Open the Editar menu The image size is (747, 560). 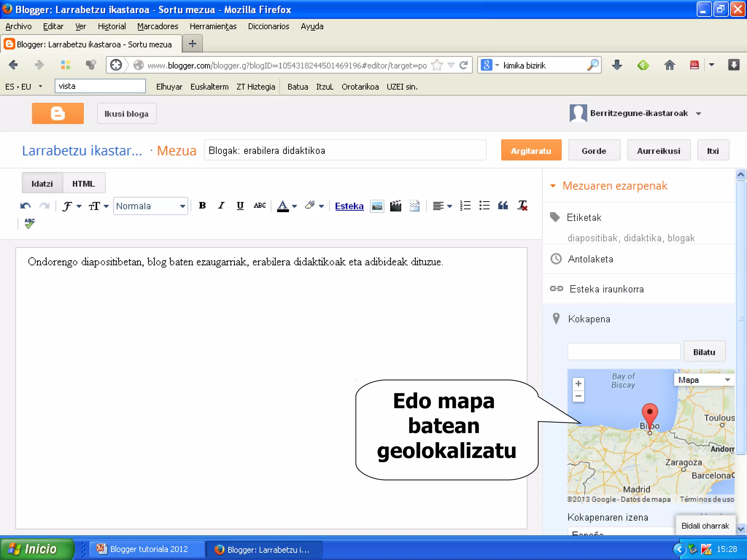(53, 26)
